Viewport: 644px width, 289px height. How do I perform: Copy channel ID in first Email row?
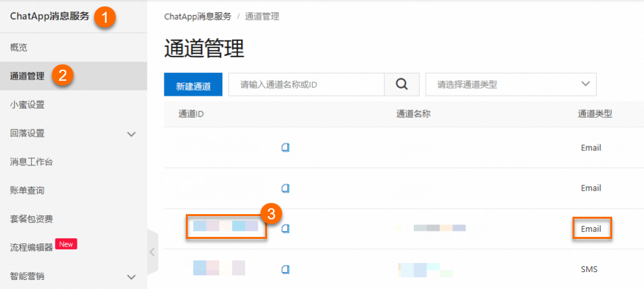pos(286,148)
